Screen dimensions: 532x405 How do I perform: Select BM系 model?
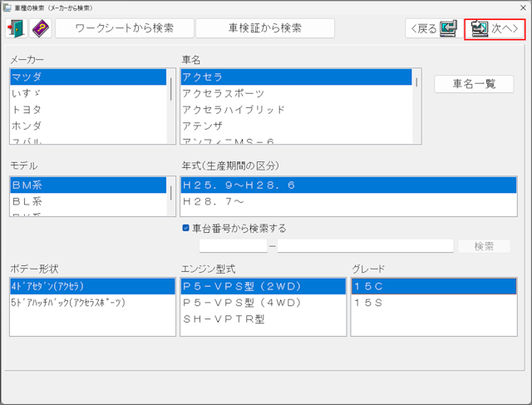88,185
